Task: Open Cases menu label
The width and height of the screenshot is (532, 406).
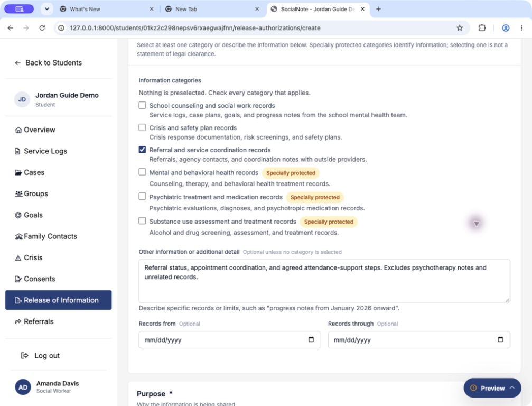Action: [34, 172]
